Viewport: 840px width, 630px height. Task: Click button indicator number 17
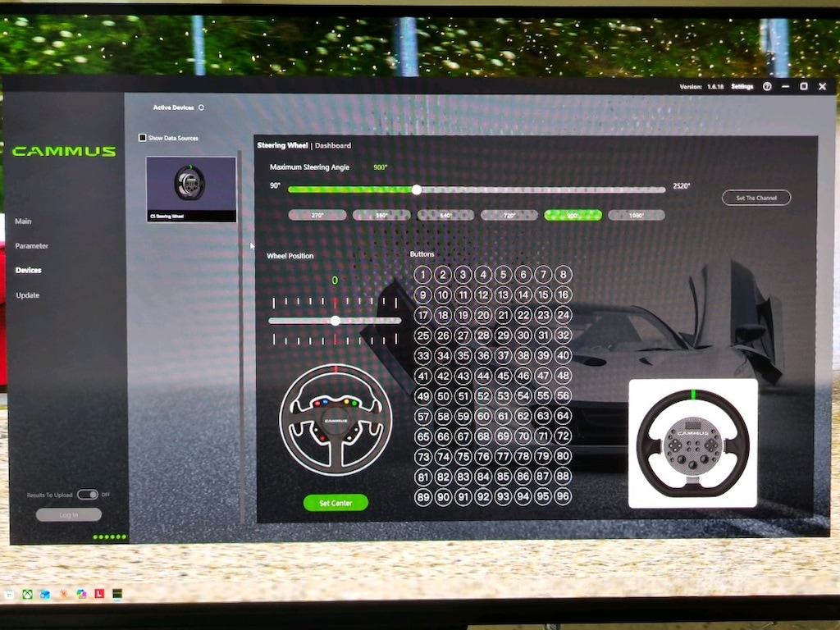coord(422,315)
